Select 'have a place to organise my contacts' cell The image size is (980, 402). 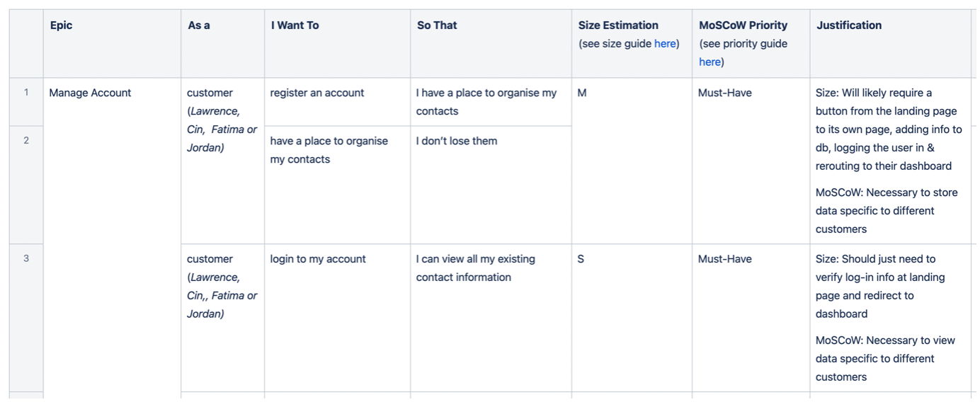(x=338, y=185)
